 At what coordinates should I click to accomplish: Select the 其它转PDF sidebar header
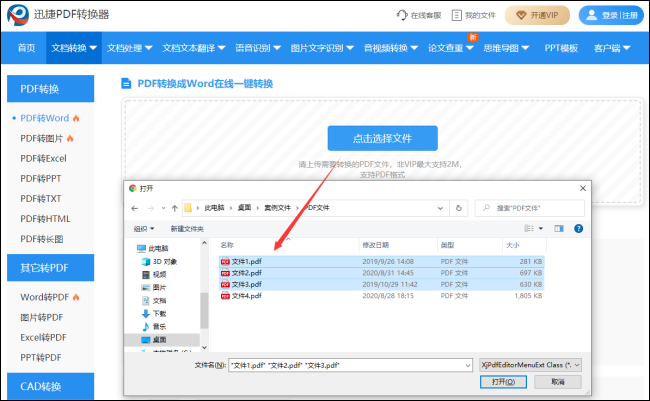[51, 268]
